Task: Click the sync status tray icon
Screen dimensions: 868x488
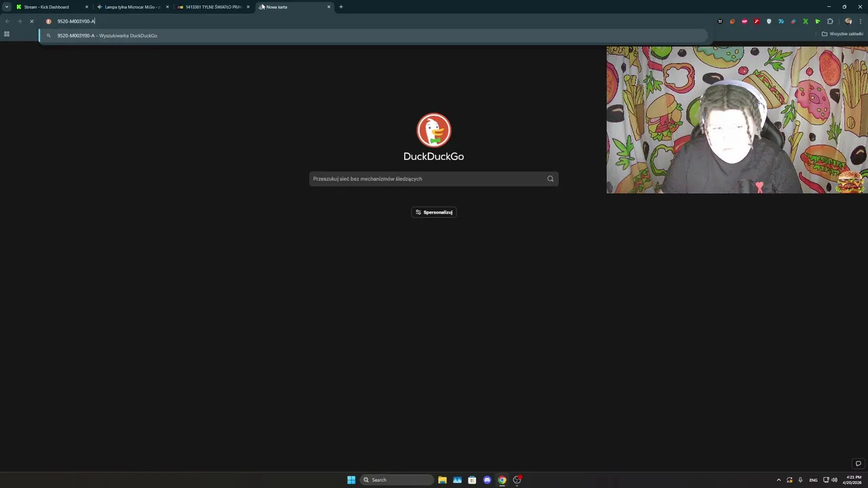Action: coord(789,480)
